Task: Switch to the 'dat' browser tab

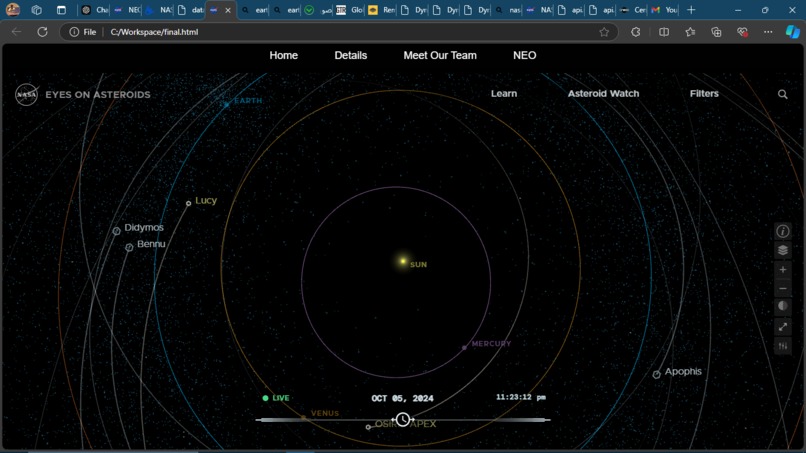Action: pos(190,10)
